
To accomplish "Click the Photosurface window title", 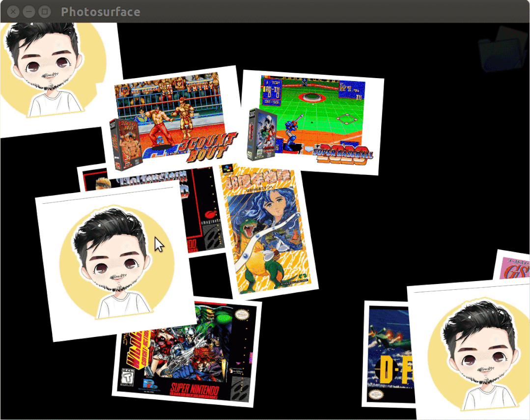I will tap(100, 12).
